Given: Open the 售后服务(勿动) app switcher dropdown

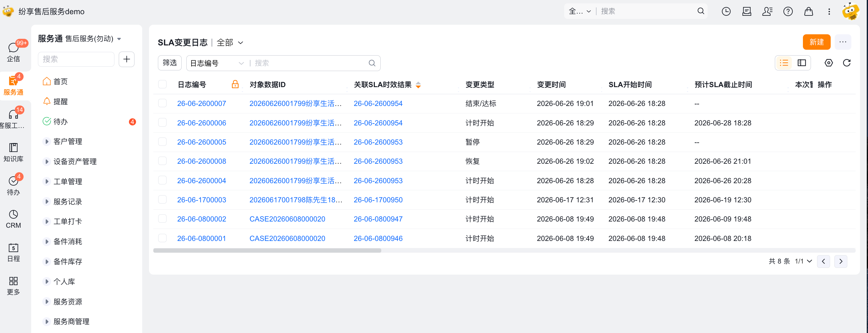Looking at the screenshot, I should [x=93, y=39].
